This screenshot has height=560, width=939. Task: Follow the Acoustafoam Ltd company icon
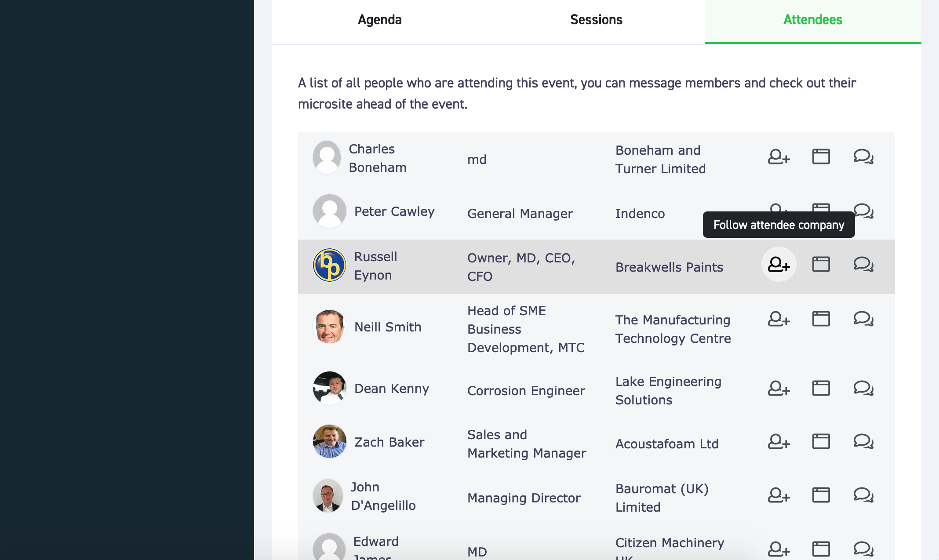coord(779,441)
